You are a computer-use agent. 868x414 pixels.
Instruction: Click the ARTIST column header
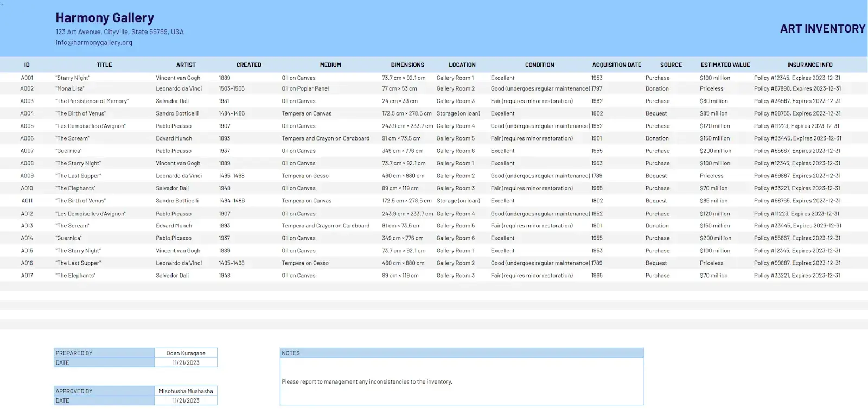click(186, 65)
